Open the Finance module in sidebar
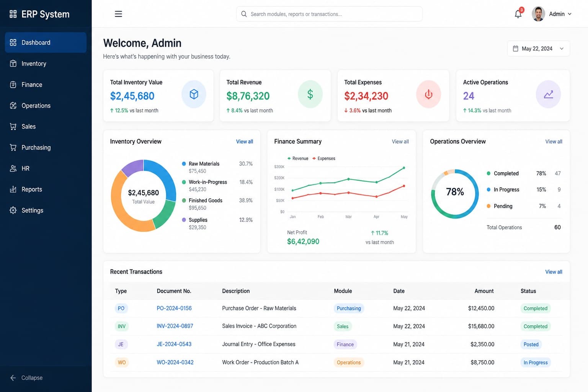This screenshot has width=588, height=392. click(46, 85)
